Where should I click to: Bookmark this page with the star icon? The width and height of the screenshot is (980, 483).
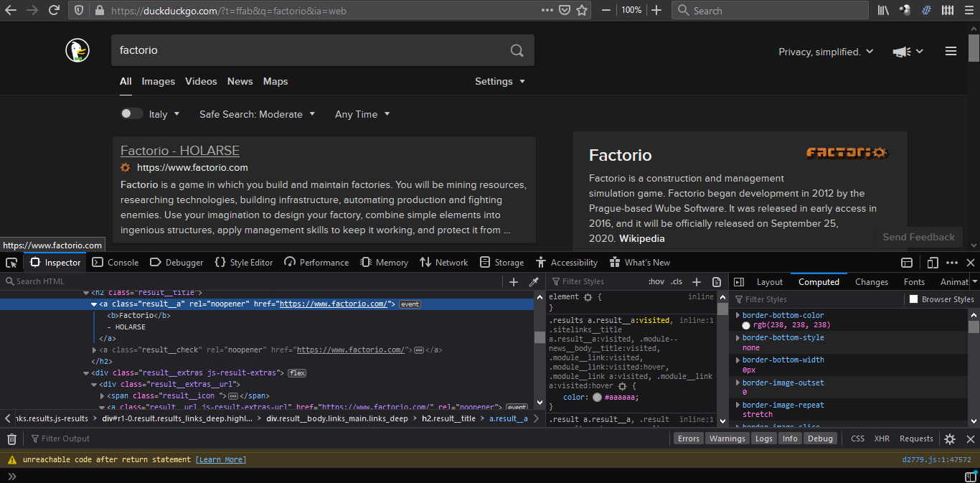pyautogui.click(x=582, y=10)
